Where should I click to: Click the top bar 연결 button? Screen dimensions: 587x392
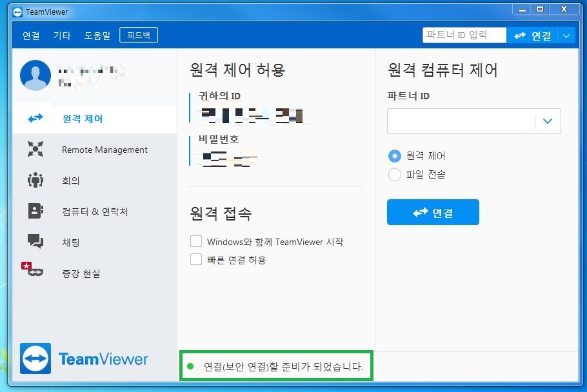[532, 35]
